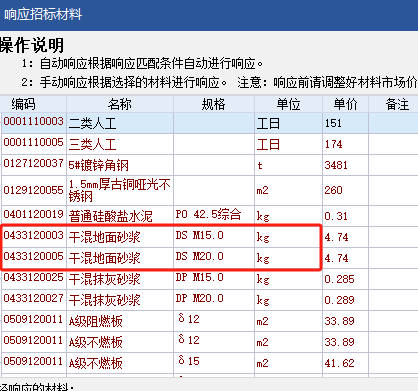This screenshot has width=418, height=391.
Task: Click the 单价 column header
Action: 345,104
